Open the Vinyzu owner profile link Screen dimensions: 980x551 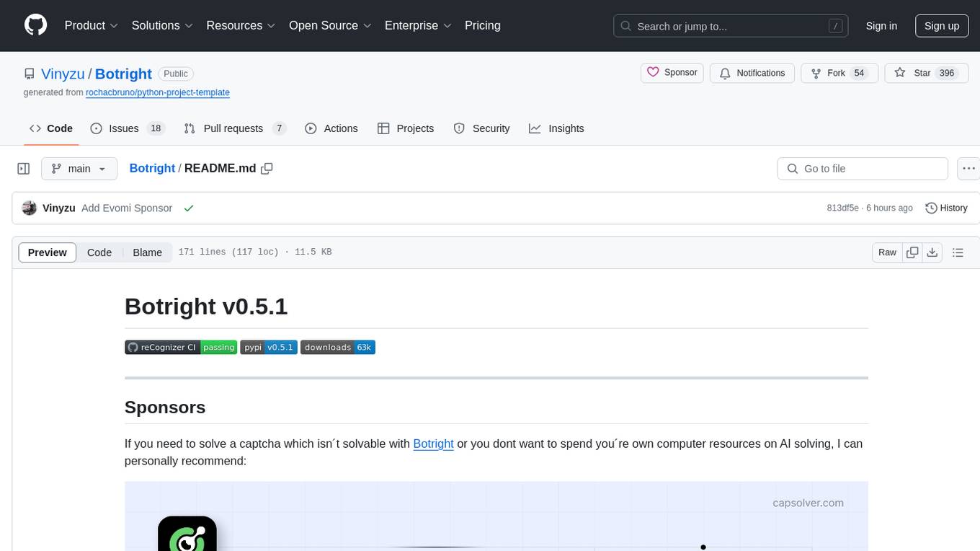(63, 74)
